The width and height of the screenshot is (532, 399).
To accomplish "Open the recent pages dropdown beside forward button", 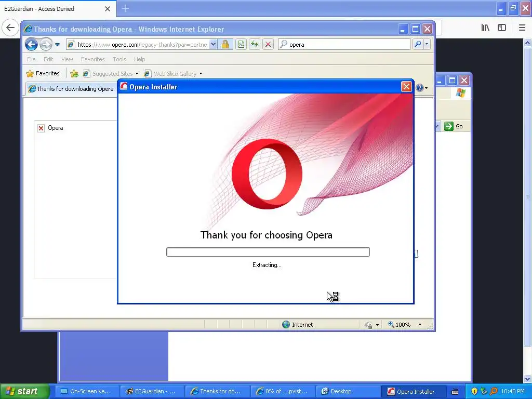I will 57,45.
